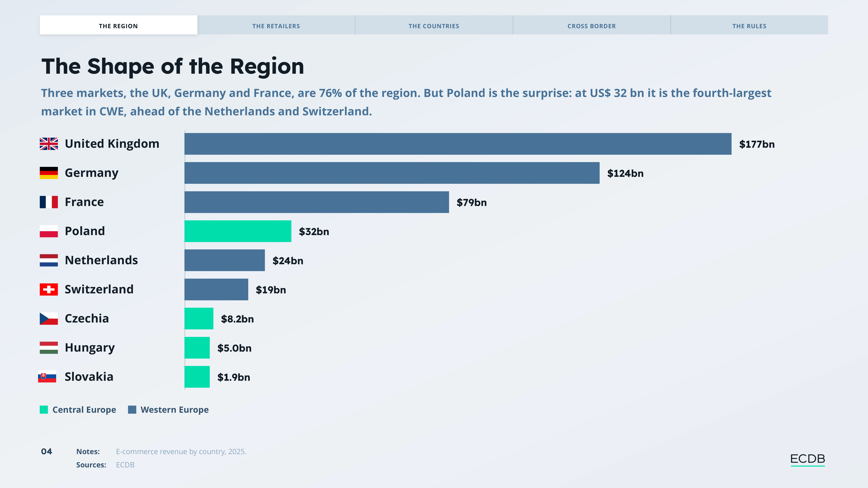Click the France flag icon
The height and width of the screenshot is (488, 868).
[x=49, y=202]
